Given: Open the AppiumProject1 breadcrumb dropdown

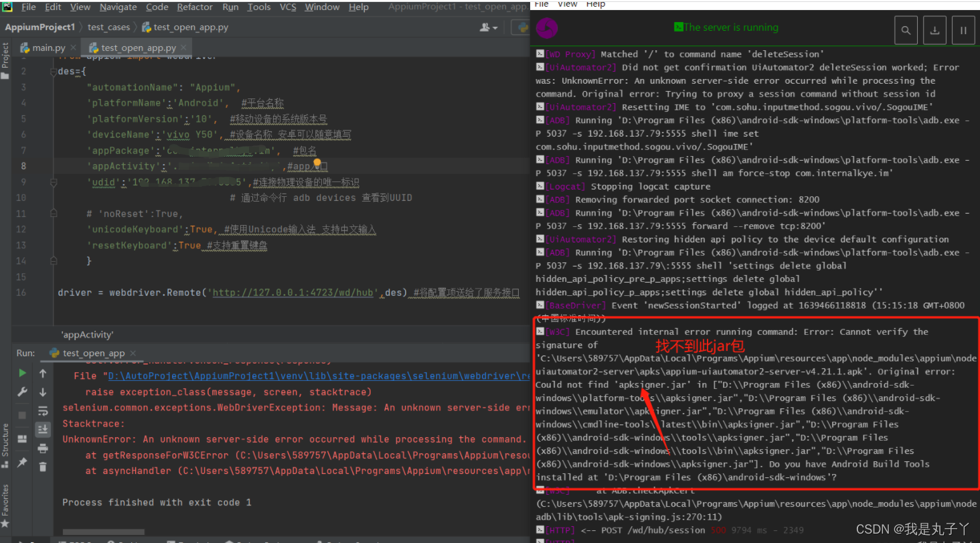Looking at the screenshot, I should coord(40,27).
